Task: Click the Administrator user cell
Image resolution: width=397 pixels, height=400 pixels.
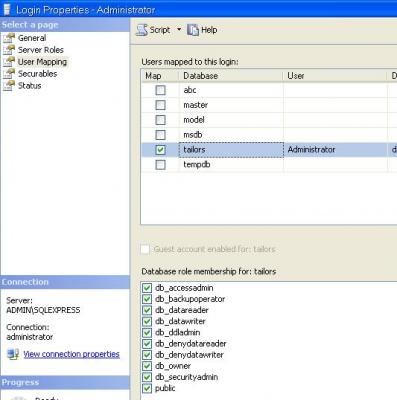Action: coord(335,150)
